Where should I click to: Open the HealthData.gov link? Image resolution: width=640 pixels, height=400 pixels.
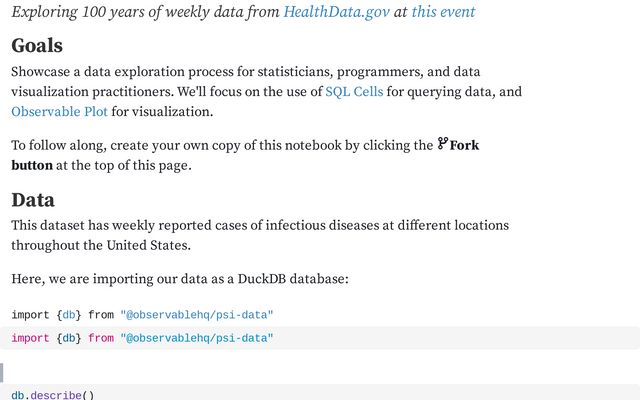[x=336, y=12]
